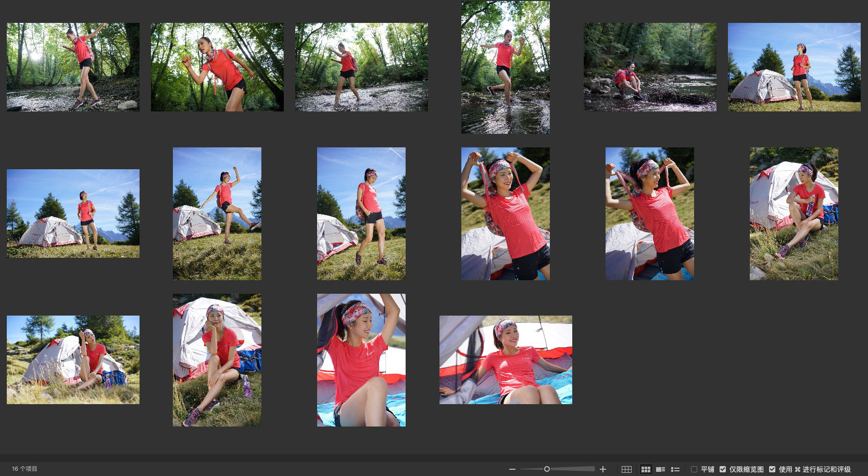The width and height of the screenshot is (868, 476).
Task: Click the 16 个项目 status text
Action: click(24, 469)
